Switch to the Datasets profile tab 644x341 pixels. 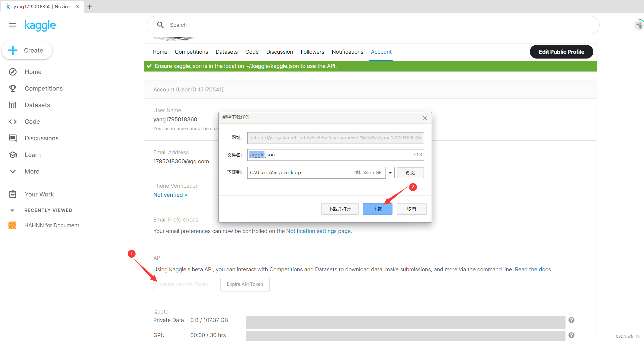226,52
